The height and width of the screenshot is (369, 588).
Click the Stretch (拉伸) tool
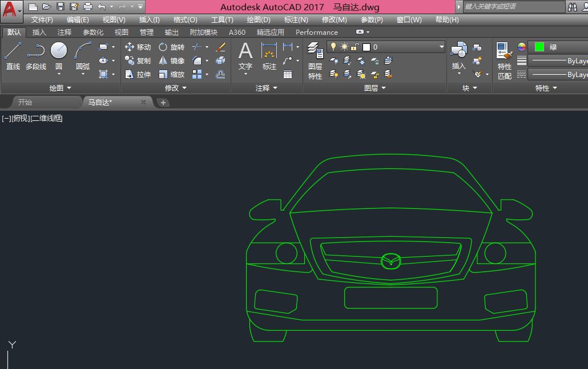pyautogui.click(x=138, y=74)
